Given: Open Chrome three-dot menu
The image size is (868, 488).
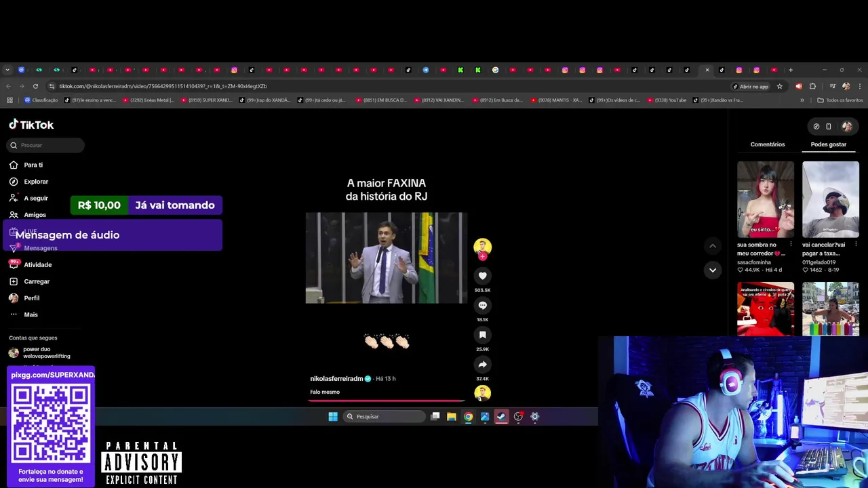Looking at the screenshot, I should (860, 86).
